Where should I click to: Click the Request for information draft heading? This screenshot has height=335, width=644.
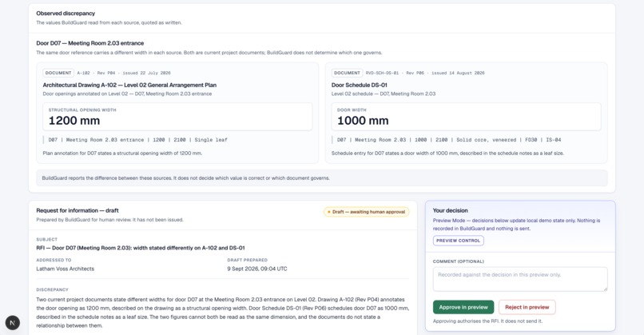click(78, 210)
